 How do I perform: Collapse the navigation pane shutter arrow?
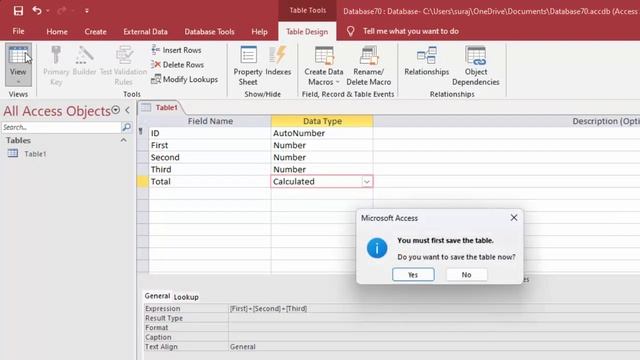(128, 110)
